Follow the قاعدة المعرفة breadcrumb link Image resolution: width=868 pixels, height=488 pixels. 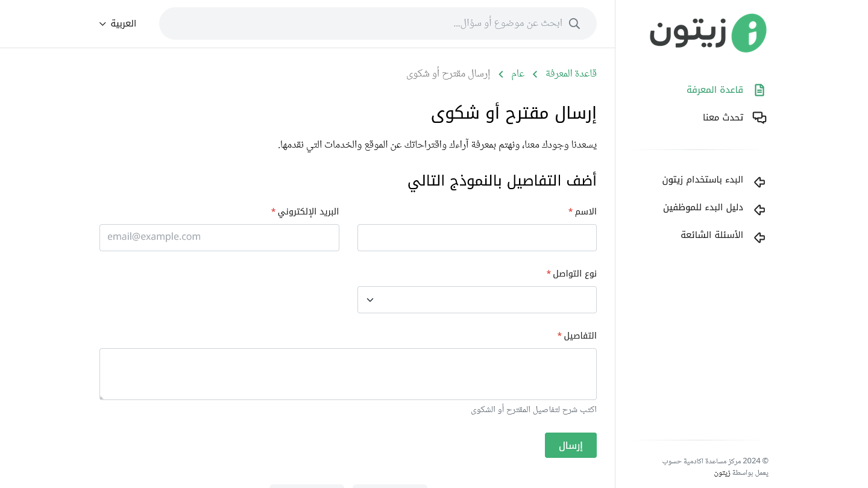coord(571,74)
